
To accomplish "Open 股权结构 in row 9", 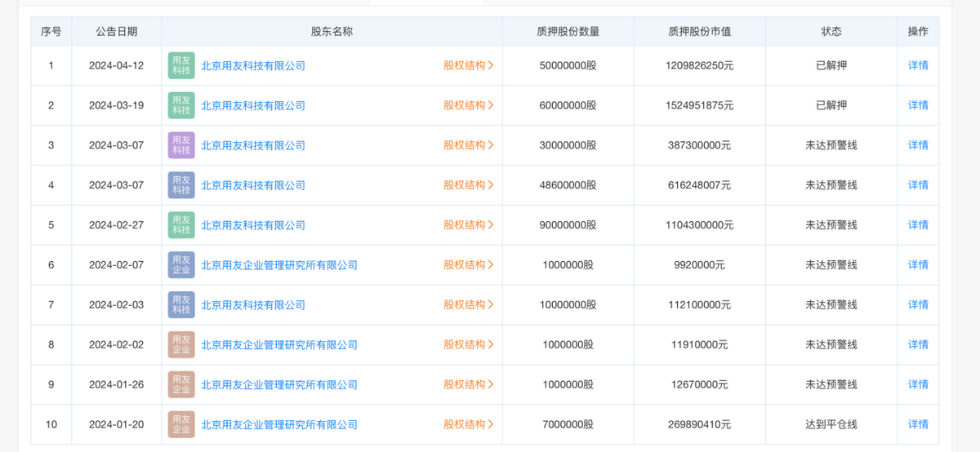I will point(469,385).
